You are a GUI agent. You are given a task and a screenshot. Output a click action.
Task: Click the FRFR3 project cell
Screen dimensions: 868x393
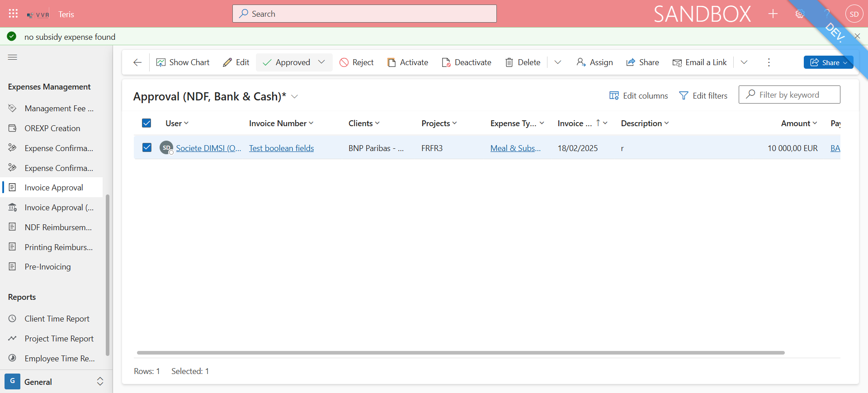(432, 148)
